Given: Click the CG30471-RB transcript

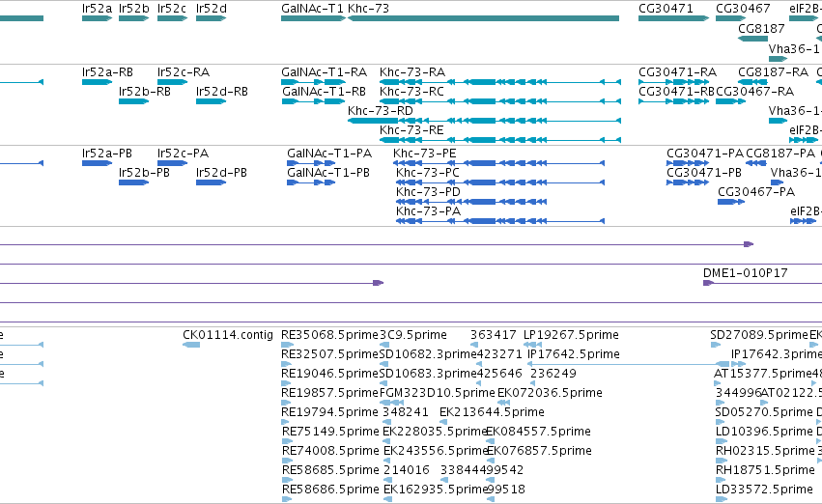Looking at the screenshot, I should tap(673, 101).
